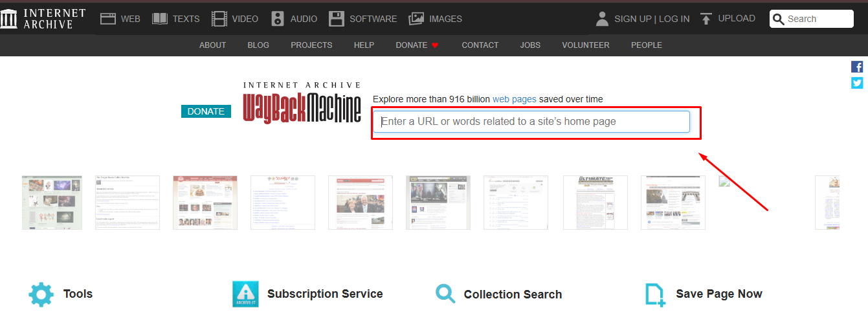Share the page via Facebook icon

(x=857, y=67)
